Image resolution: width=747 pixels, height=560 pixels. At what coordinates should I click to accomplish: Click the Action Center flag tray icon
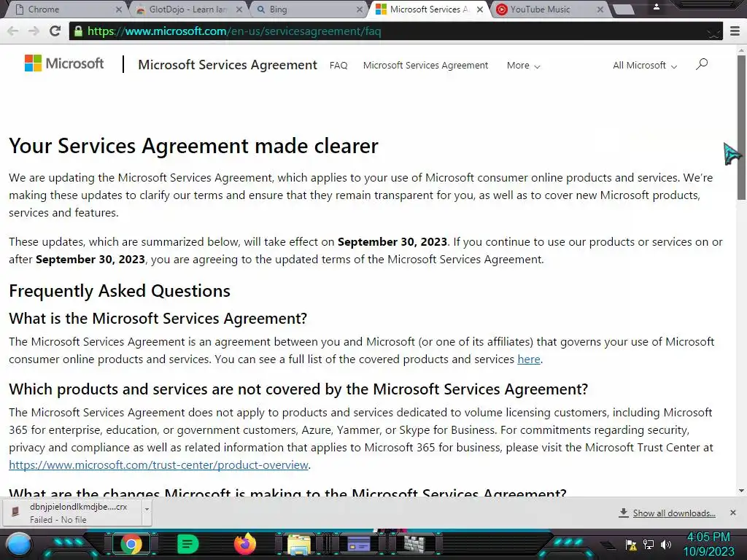point(631,544)
